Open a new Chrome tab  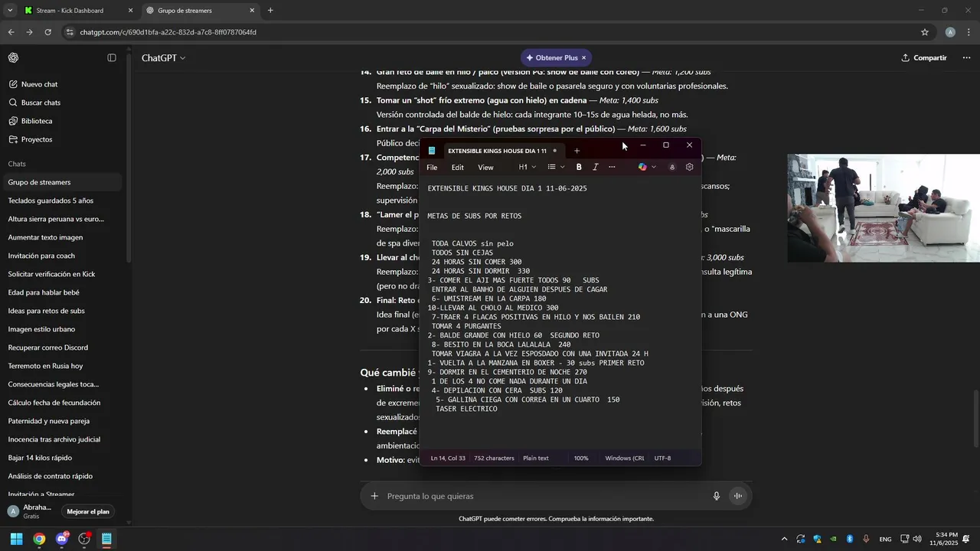pos(270,11)
